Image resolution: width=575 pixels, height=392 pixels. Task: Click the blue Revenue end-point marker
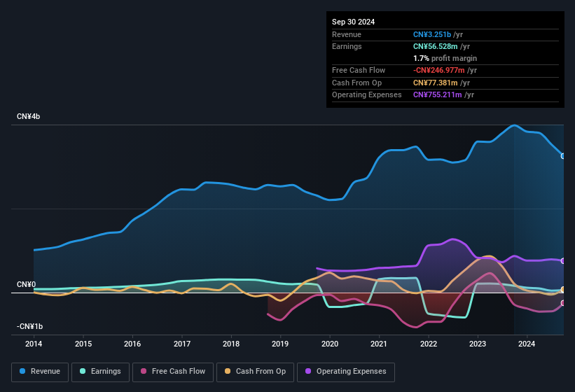click(x=563, y=156)
